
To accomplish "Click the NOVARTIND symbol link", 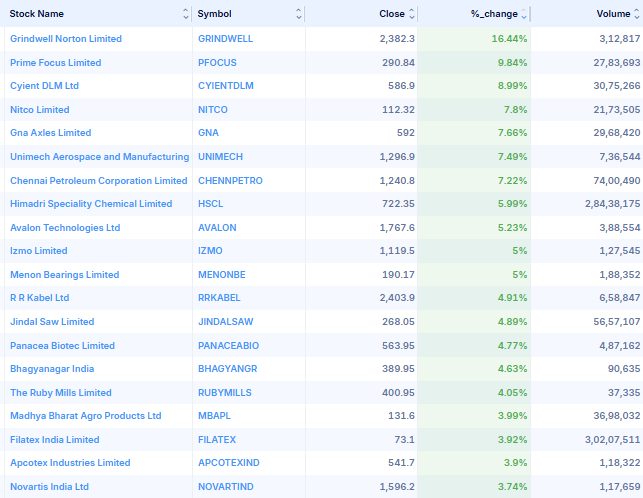I will pyautogui.click(x=226, y=487).
